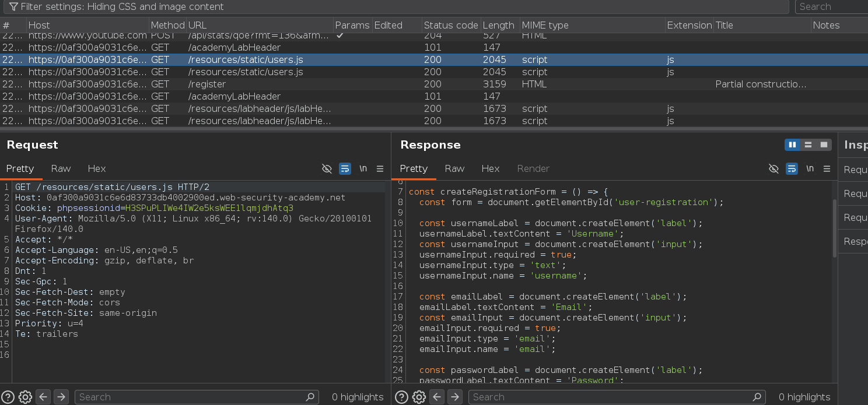
Task: Click the magnifier icon in Request search box
Action: coord(310,397)
